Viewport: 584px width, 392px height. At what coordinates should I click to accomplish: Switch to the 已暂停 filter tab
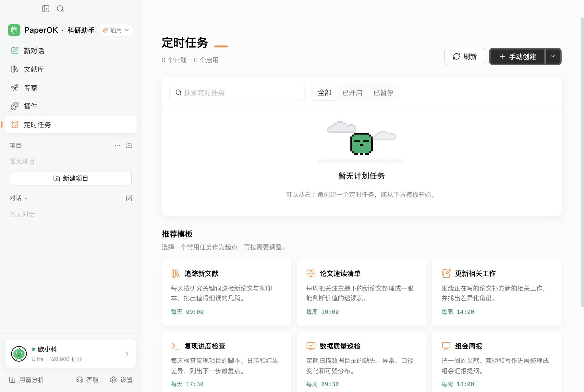click(383, 92)
